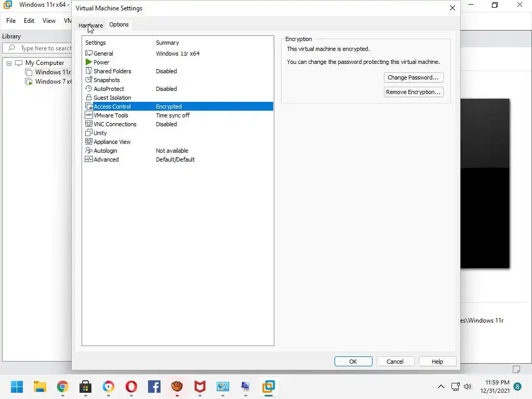
Task: Click the AutoProtect icon
Action: [88, 88]
